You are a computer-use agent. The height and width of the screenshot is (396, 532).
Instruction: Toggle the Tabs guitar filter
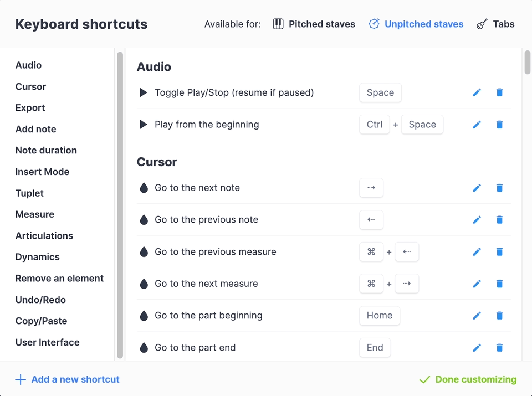(x=495, y=24)
